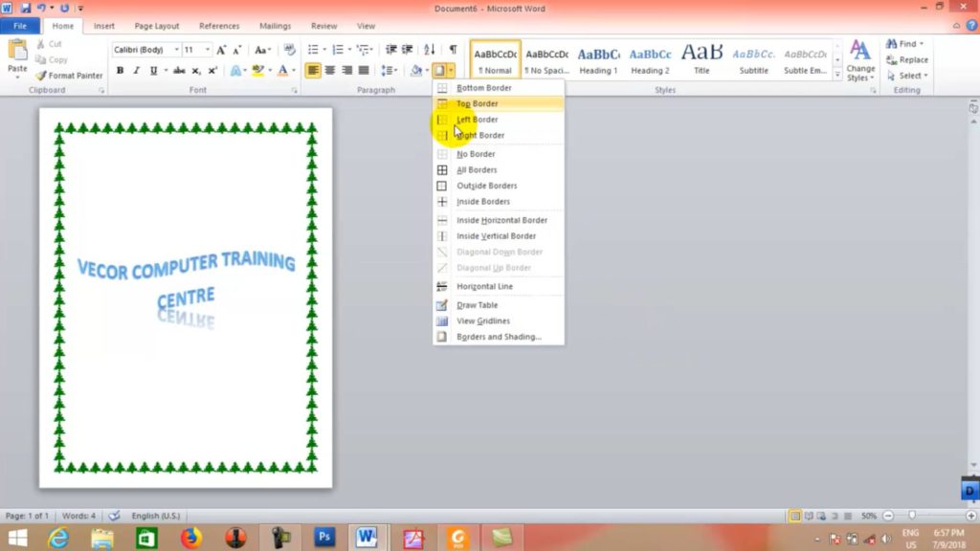This screenshot has height=551, width=980.
Task: Toggle Underline formatting
Action: [x=153, y=71]
